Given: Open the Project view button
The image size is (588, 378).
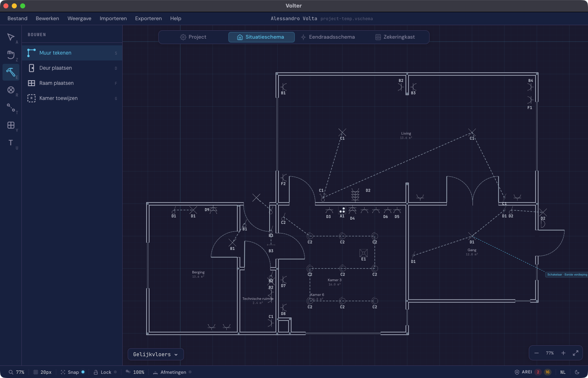Looking at the screenshot, I should pyautogui.click(x=194, y=37).
